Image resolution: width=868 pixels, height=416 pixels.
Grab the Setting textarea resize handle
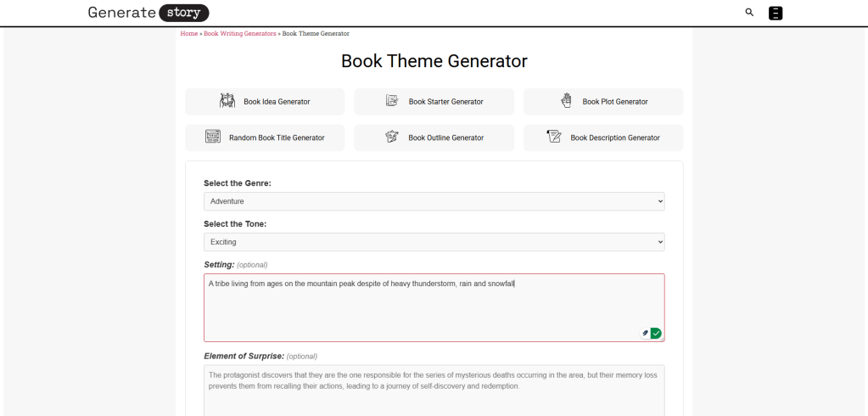point(662,339)
